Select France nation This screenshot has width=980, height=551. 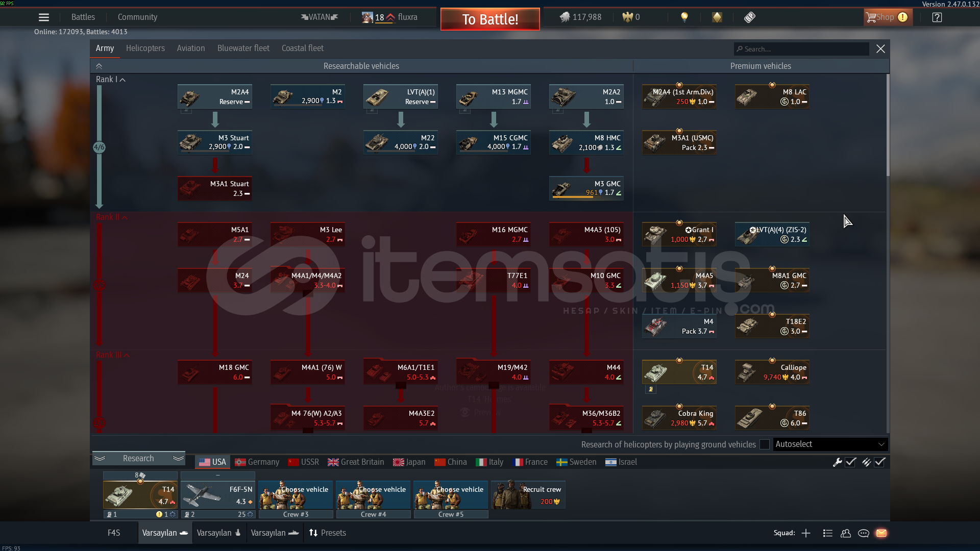pos(530,462)
